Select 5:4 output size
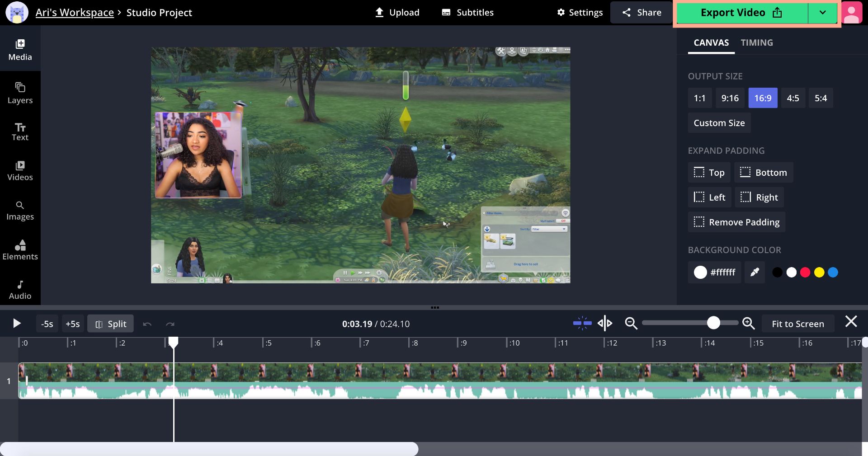Viewport: 868px width, 456px height. pos(821,98)
